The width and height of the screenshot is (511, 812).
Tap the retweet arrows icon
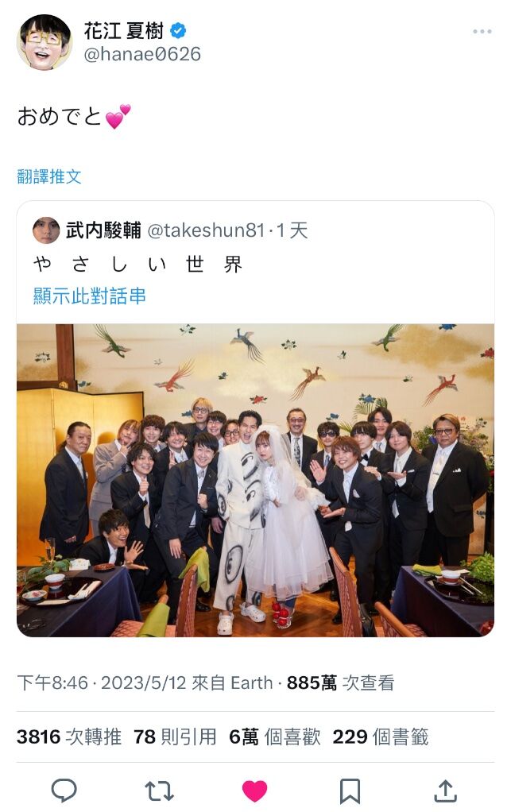159,791
